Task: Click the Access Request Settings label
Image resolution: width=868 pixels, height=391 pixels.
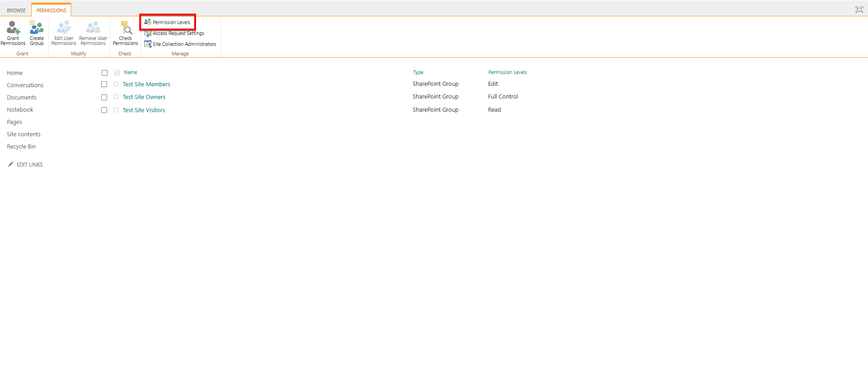Action: coord(178,33)
